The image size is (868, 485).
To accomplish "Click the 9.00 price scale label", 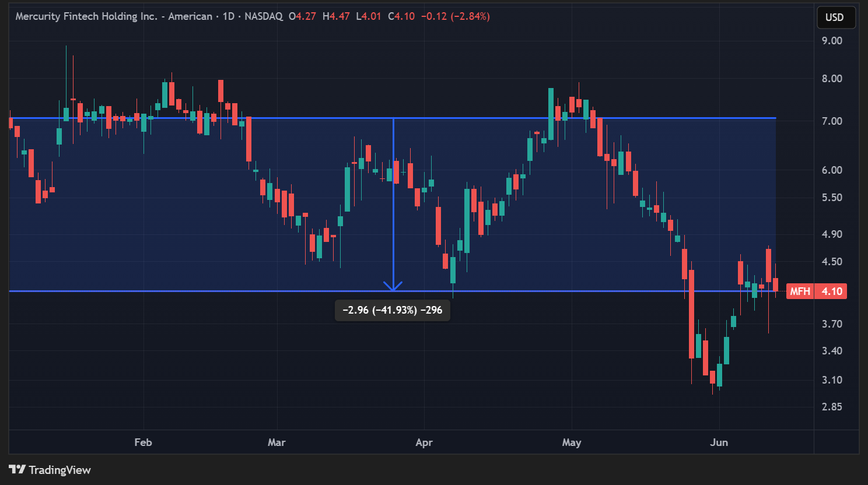I will coord(832,41).
